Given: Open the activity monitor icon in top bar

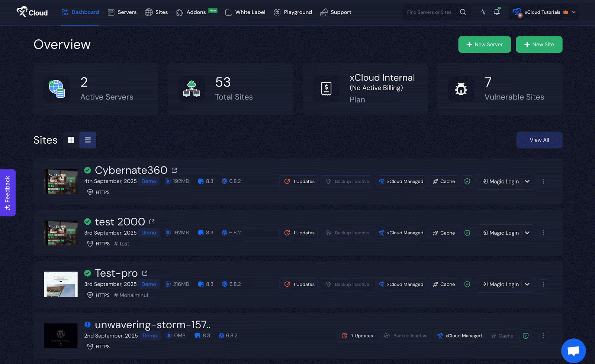Looking at the screenshot, I should click(483, 12).
